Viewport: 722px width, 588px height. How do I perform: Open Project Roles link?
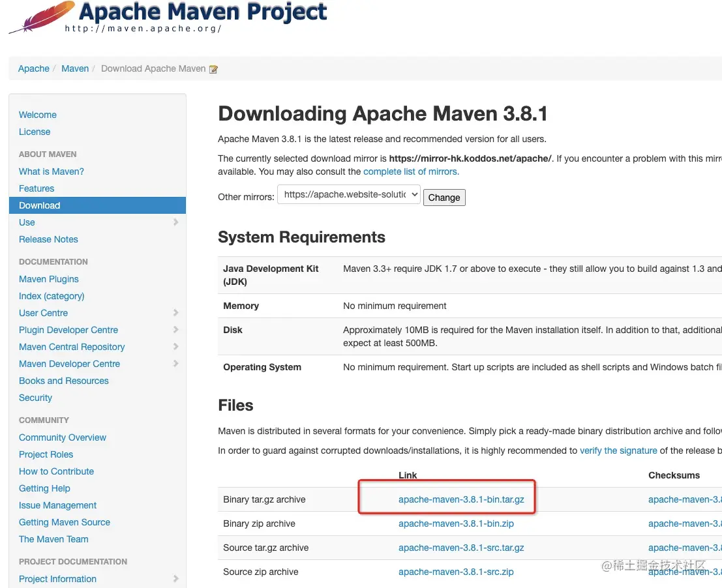coord(46,454)
